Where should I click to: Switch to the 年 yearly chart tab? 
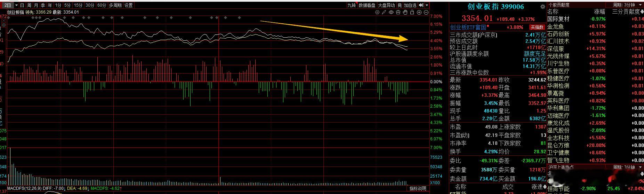click(x=50, y=5)
